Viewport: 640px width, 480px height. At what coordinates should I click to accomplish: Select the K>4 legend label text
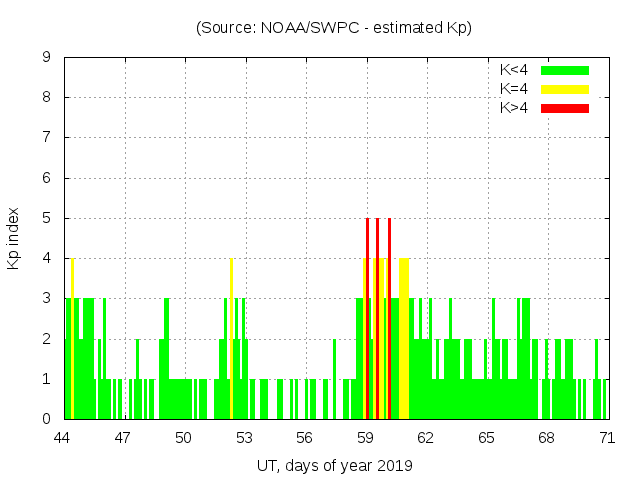coord(514,108)
